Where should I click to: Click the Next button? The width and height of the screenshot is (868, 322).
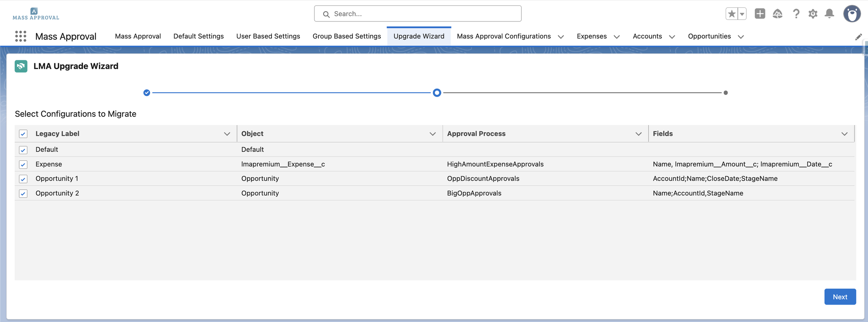coord(840,297)
